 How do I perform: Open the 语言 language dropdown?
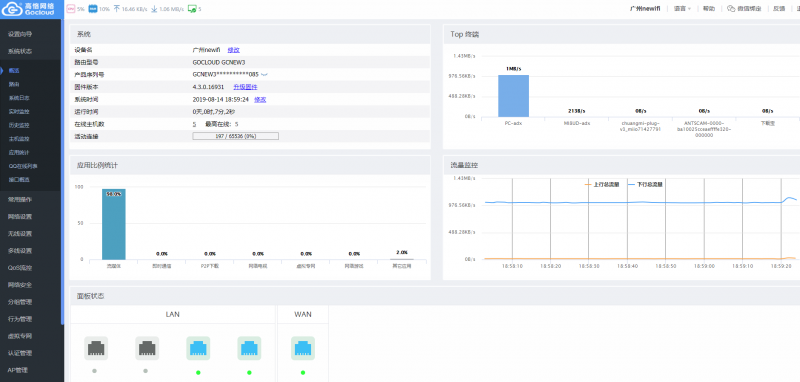coord(682,9)
